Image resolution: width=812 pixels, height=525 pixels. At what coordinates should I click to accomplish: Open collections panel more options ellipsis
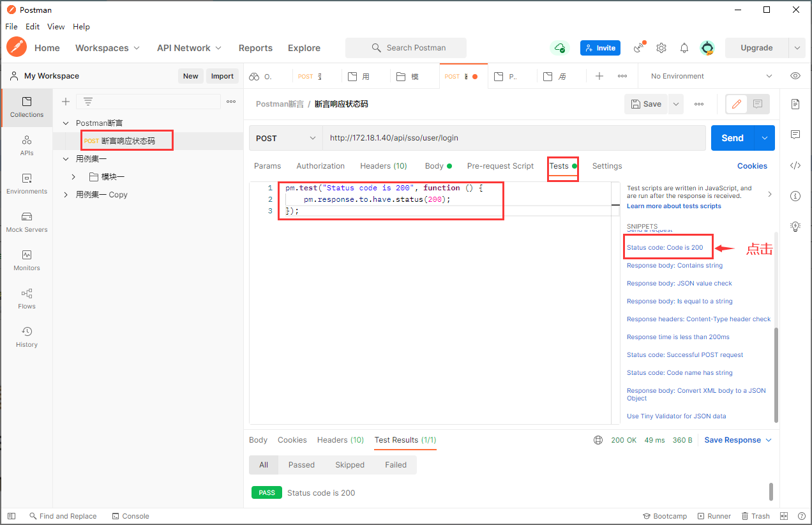point(231,102)
